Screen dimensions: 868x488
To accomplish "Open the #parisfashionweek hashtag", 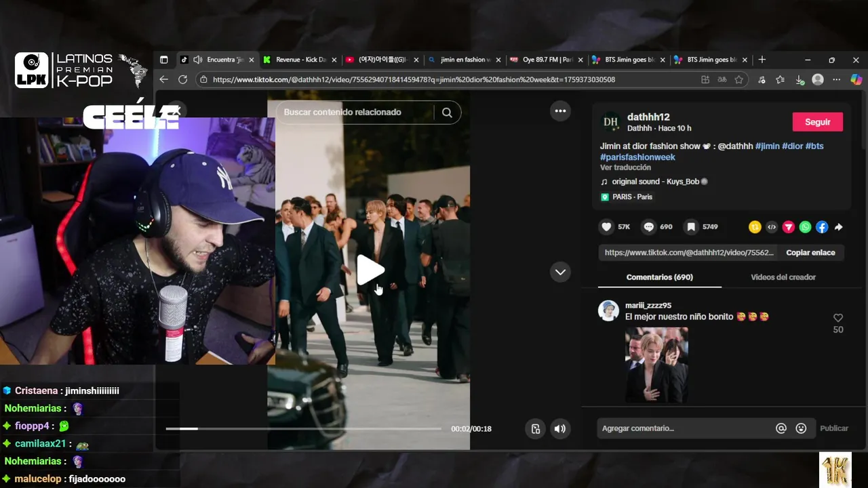I will [637, 157].
